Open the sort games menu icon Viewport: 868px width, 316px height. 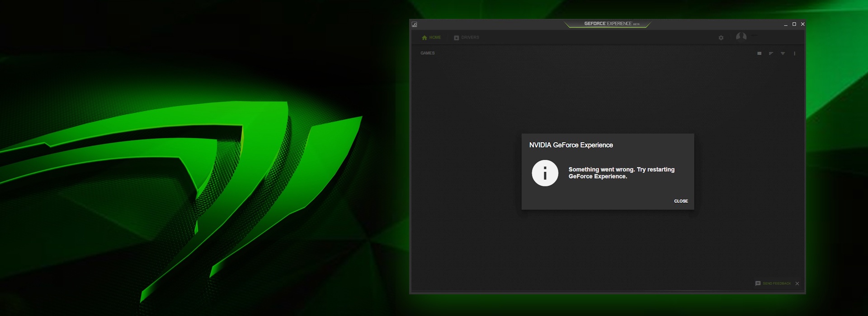click(771, 53)
